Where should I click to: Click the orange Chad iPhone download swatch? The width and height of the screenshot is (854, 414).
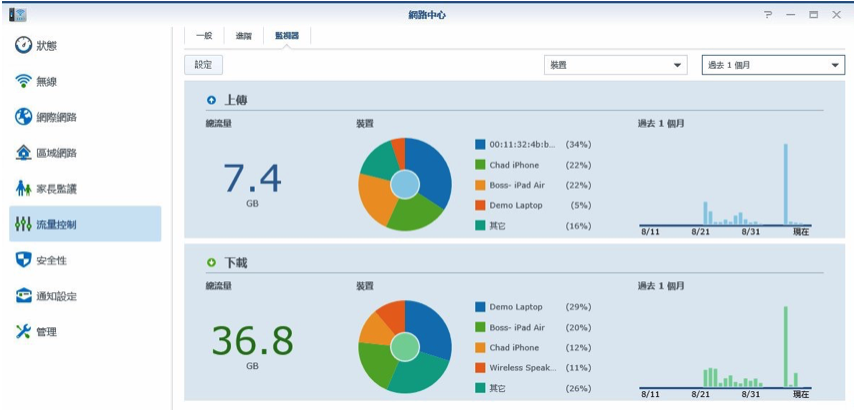tap(480, 348)
